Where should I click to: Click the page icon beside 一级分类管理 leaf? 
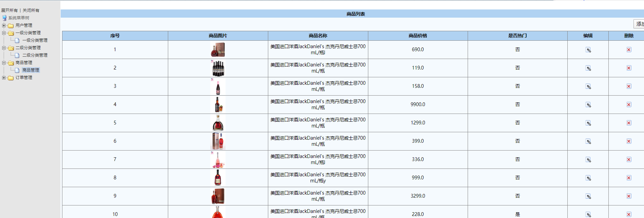coord(17,40)
